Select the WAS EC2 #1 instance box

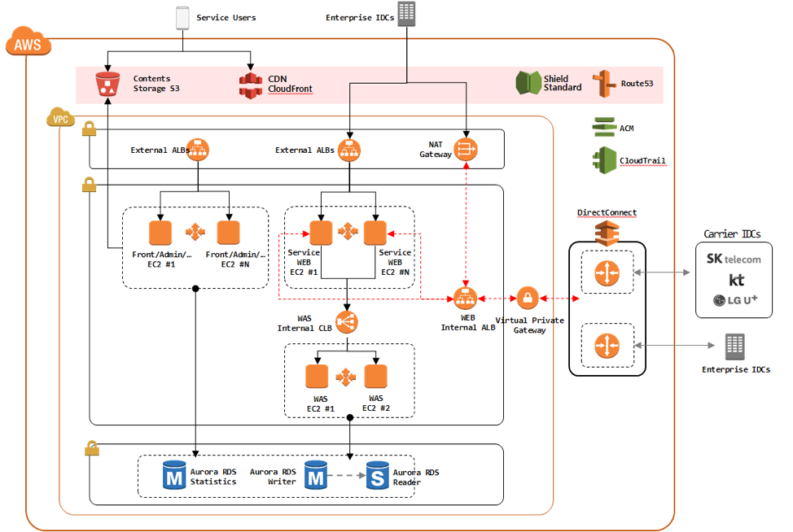[317, 377]
